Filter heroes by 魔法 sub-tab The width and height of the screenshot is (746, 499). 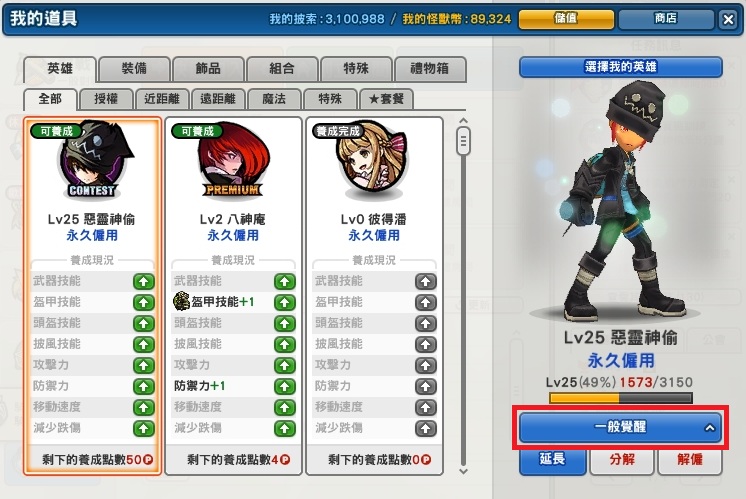(274, 99)
